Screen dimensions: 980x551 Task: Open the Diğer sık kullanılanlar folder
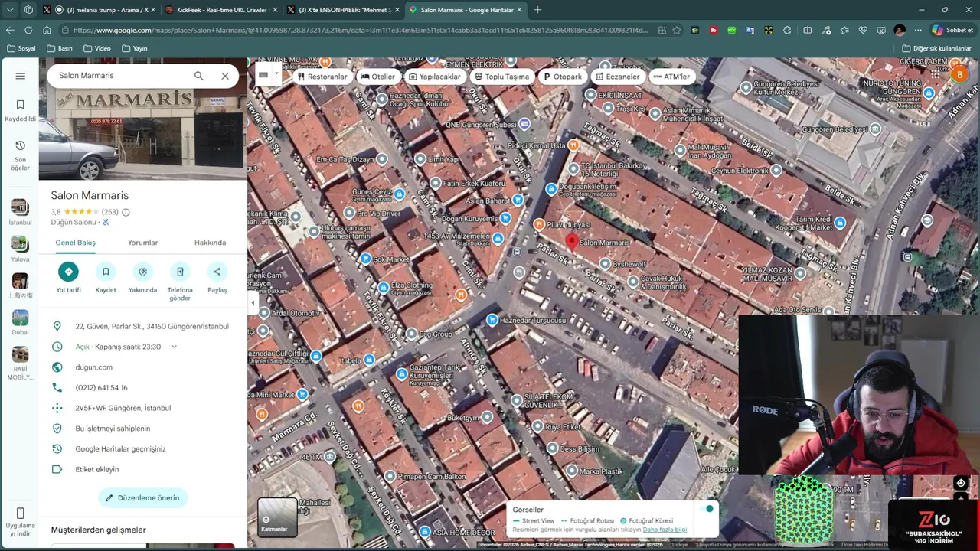coord(936,48)
